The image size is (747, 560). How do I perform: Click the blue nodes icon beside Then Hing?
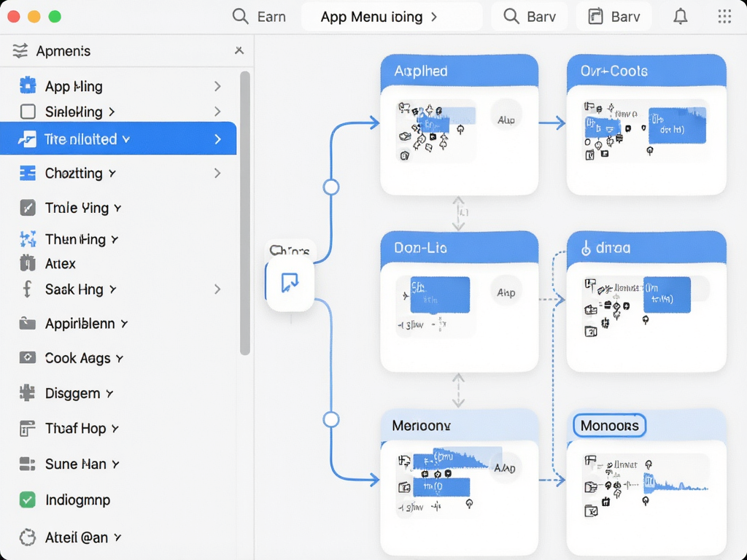(x=28, y=238)
